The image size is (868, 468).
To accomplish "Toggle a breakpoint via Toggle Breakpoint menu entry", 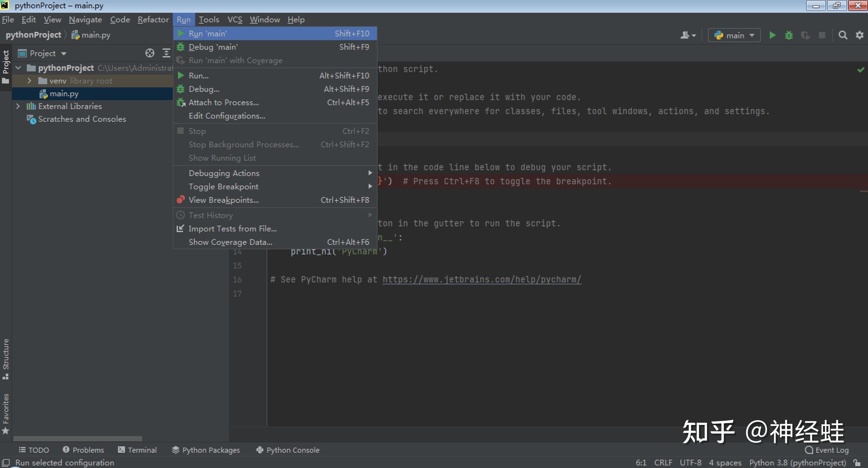I will click(x=224, y=186).
